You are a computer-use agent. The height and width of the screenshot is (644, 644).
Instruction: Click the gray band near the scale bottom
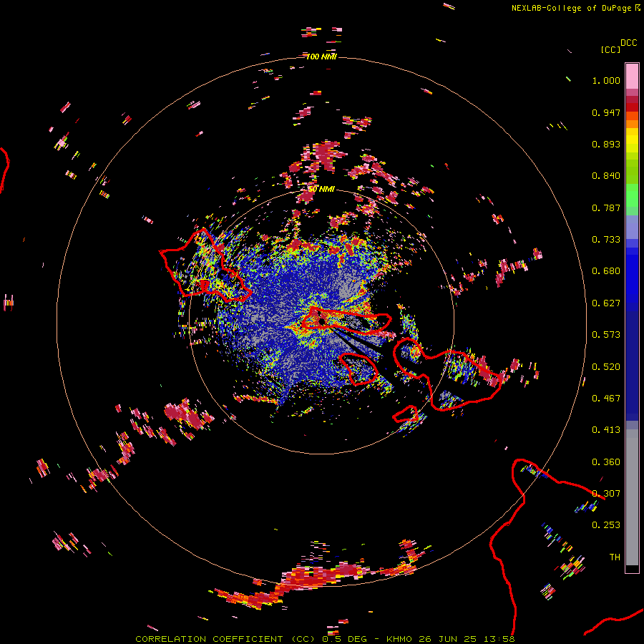pos(632,497)
